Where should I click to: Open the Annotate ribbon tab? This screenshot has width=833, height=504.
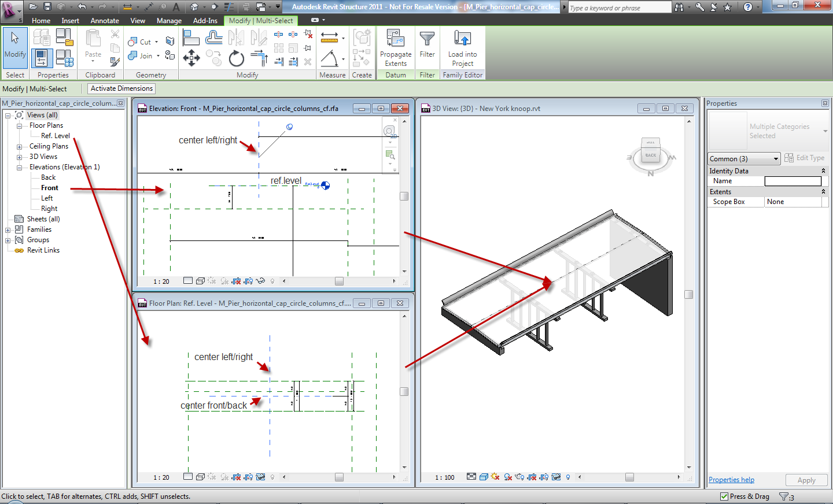point(105,20)
